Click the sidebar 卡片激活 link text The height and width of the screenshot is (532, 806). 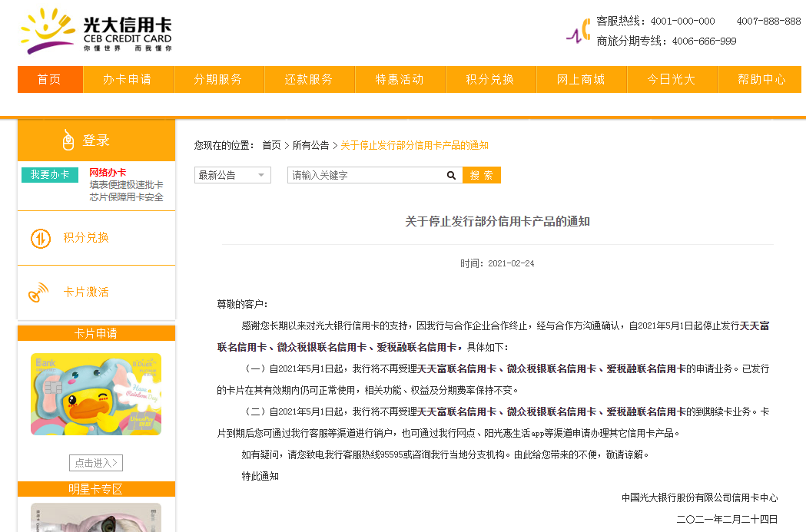point(86,292)
